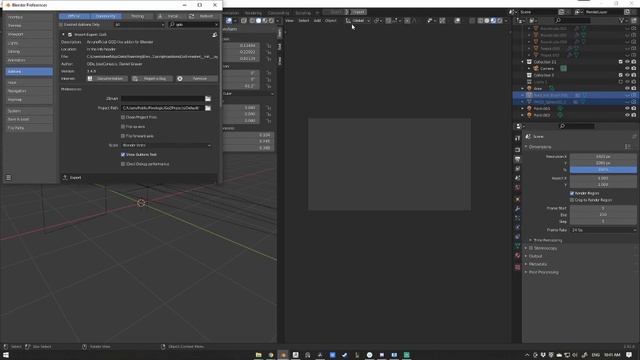Screen dimensions: 640x360
Task: Open the Output properties tab icon
Action: 518,159
